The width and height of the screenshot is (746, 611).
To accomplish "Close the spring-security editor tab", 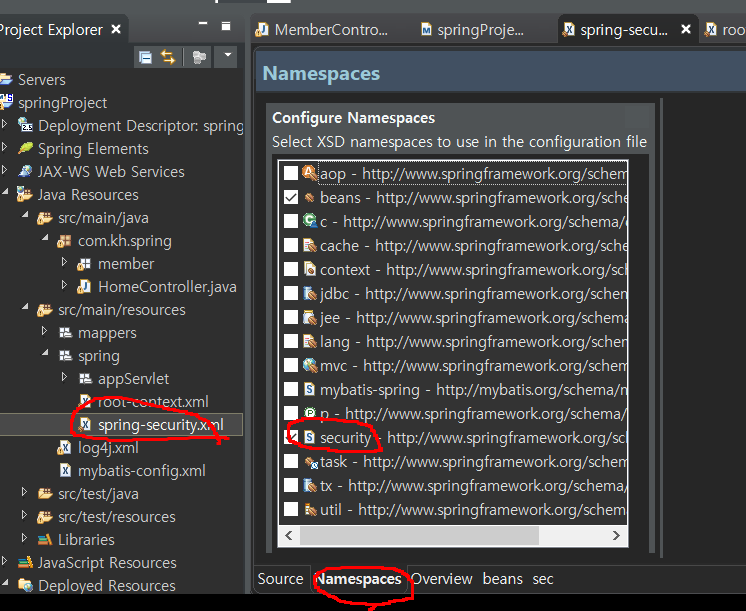I will coord(686,30).
